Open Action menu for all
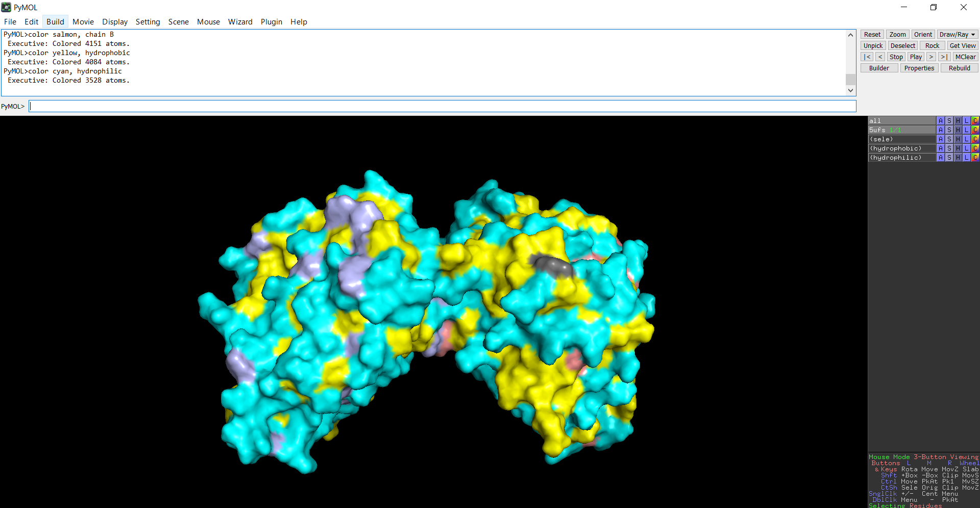This screenshot has height=508, width=980. [x=940, y=121]
